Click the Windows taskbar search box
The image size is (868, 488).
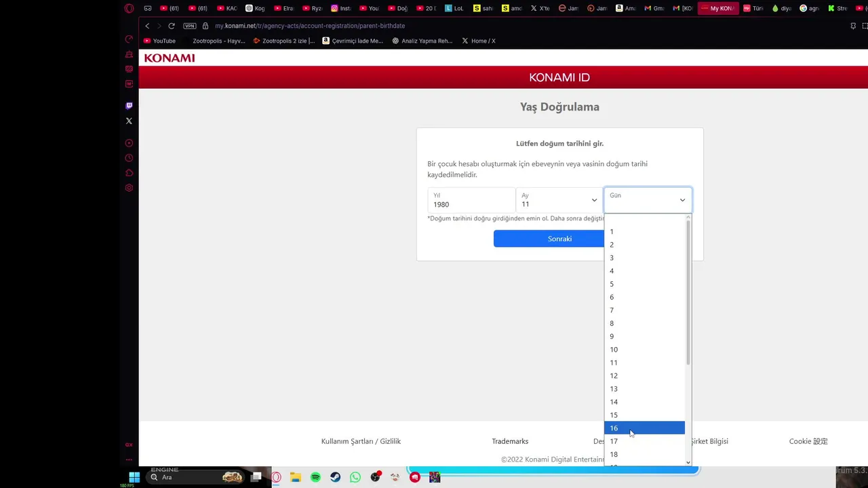tap(195, 477)
